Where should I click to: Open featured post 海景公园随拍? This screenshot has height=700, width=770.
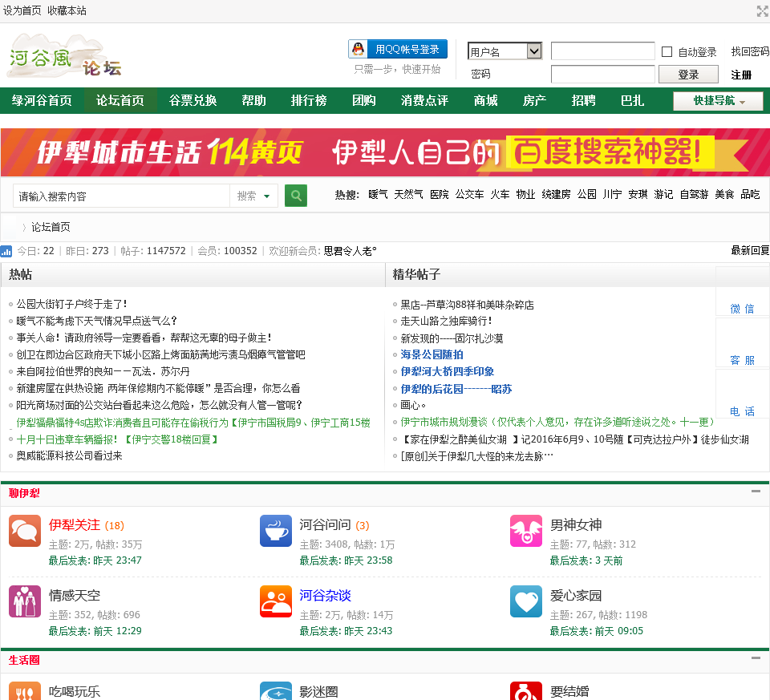[x=432, y=354]
